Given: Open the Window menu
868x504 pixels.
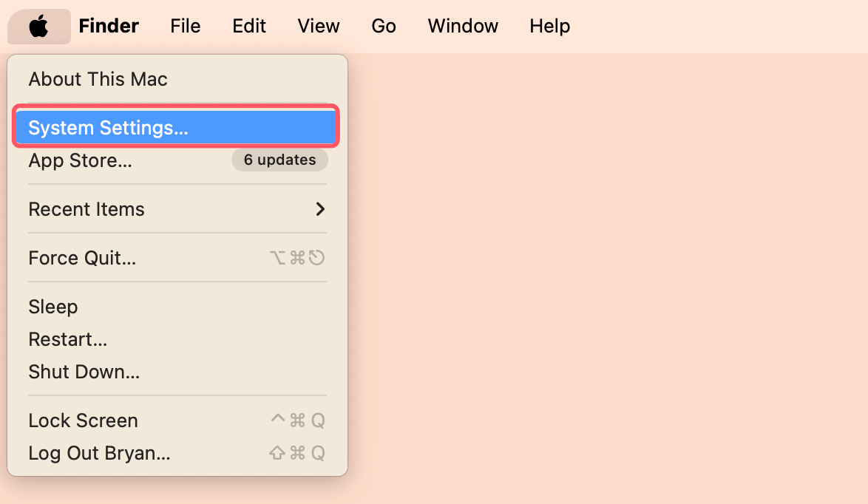Looking at the screenshot, I should (462, 25).
